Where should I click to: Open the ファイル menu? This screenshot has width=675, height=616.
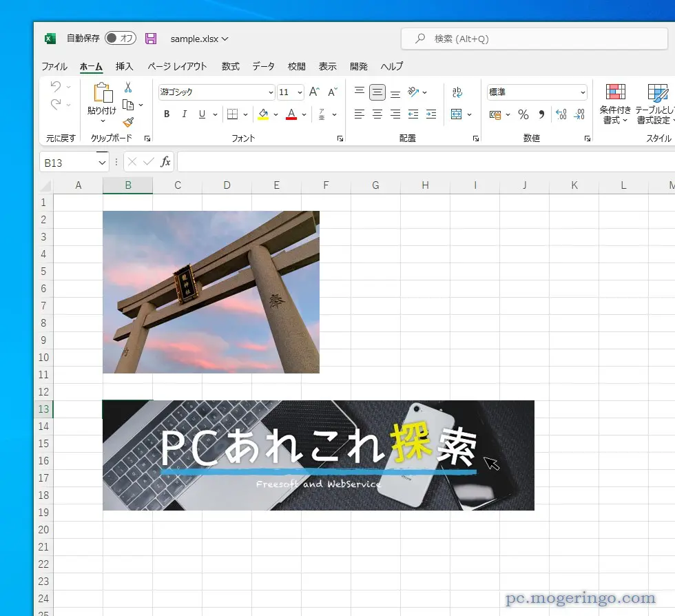54,66
